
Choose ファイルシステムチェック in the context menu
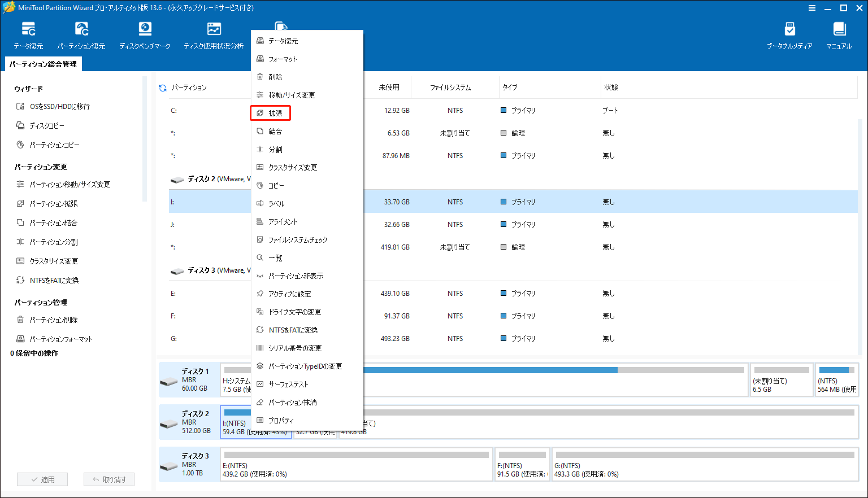[x=307, y=239]
